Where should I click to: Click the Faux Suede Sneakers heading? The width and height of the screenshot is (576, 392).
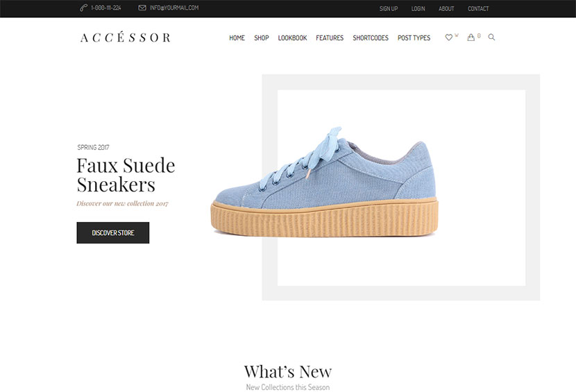point(126,175)
